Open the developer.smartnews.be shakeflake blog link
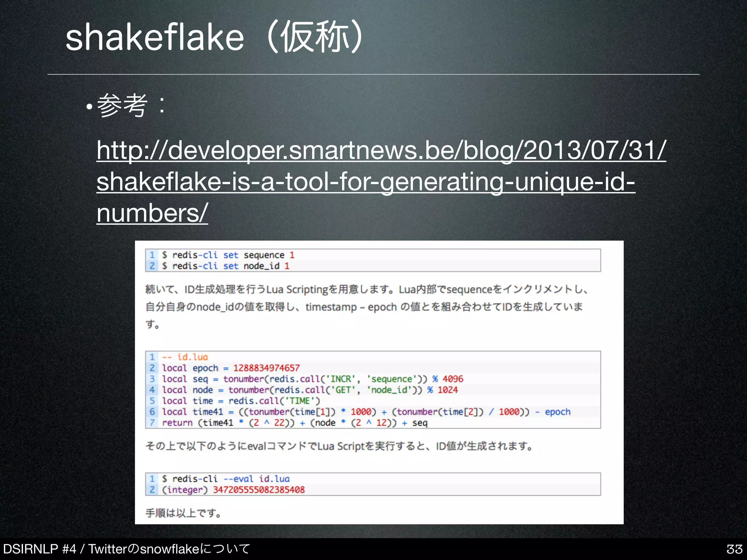The image size is (747, 560). [381, 181]
